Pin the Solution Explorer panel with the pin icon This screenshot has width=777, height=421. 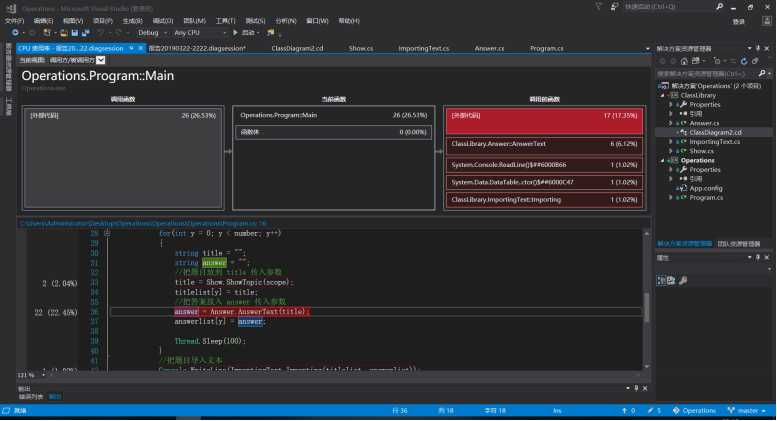click(x=758, y=49)
